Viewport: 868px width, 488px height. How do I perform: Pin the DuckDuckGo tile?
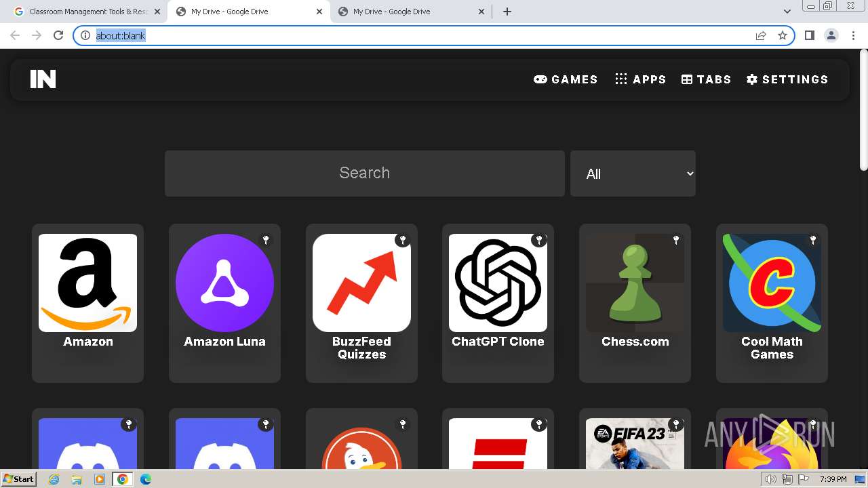[x=403, y=424]
